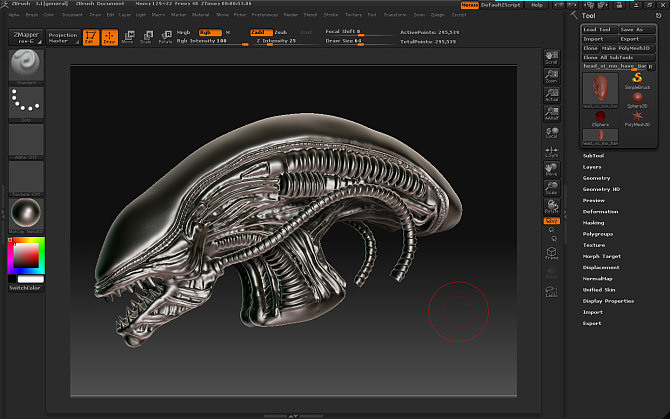This screenshot has height=419, width=670.
Task: Select the ZSphere tool icon
Action: (x=600, y=118)
